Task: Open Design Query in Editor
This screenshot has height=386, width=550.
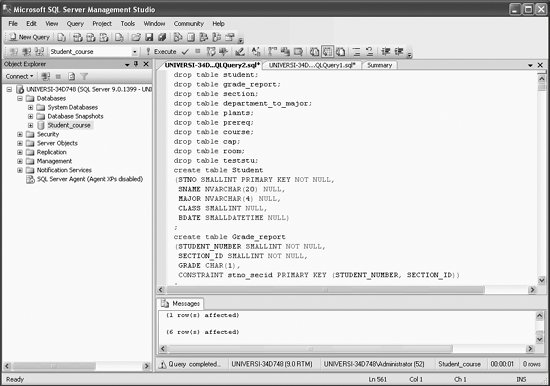Action: (x=240, y=52)
